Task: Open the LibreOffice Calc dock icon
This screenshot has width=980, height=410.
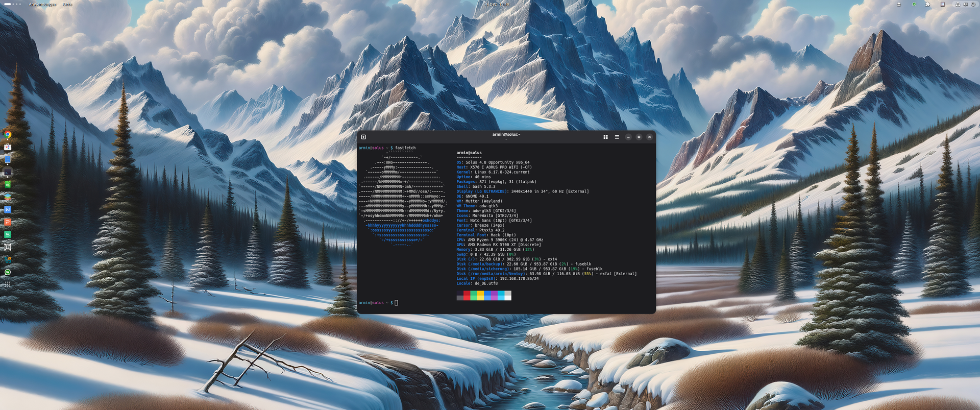Action: coord(8,185)
